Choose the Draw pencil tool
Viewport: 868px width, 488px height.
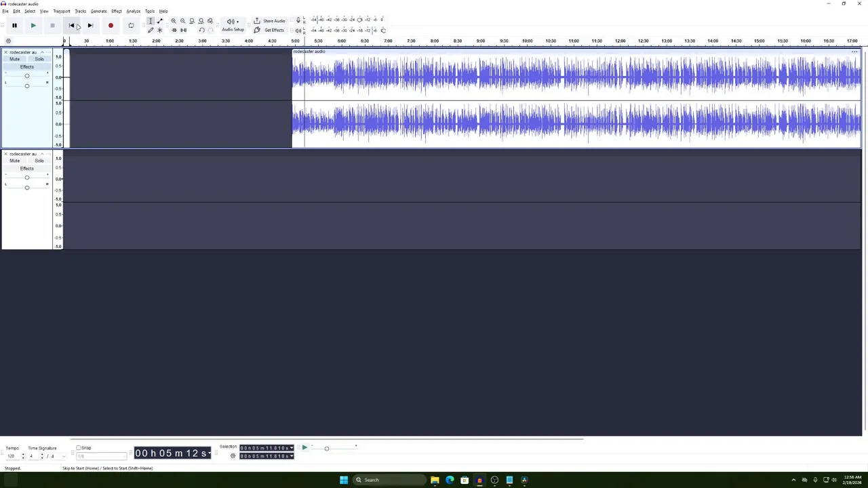point(151,30)
